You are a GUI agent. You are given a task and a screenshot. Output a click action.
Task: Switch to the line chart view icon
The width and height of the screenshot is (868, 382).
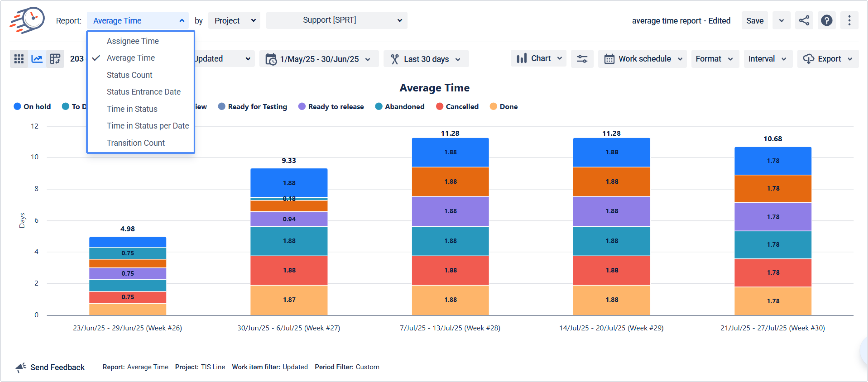click(x=37, y=59)
